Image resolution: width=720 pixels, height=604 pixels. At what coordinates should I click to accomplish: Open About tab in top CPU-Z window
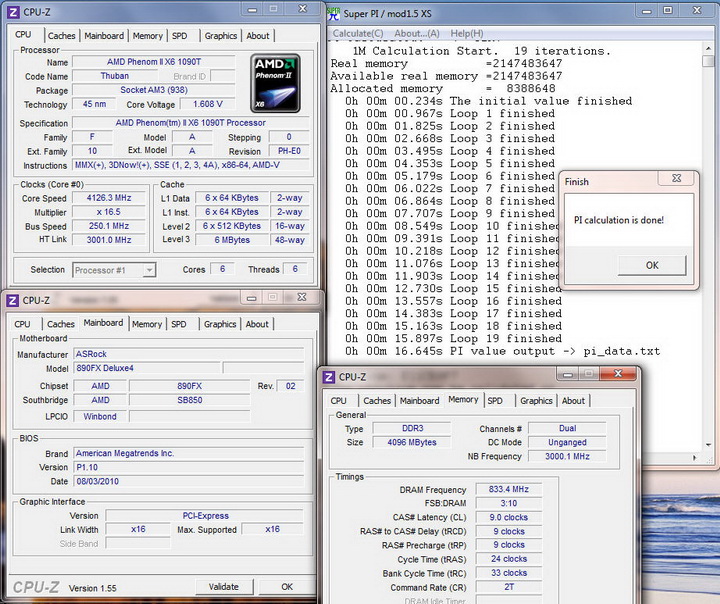pyautogui.click(x=258, y=36)
